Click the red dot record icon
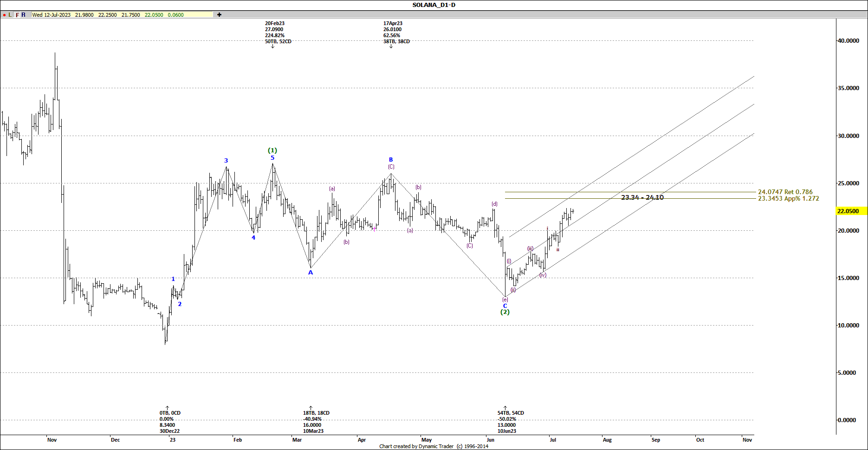 4,15
